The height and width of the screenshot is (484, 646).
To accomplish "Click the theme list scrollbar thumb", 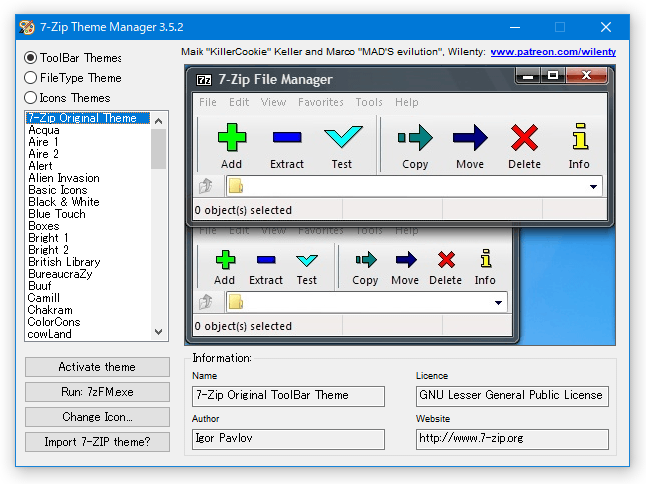I will pyautogui.click(x=159, y=149).
